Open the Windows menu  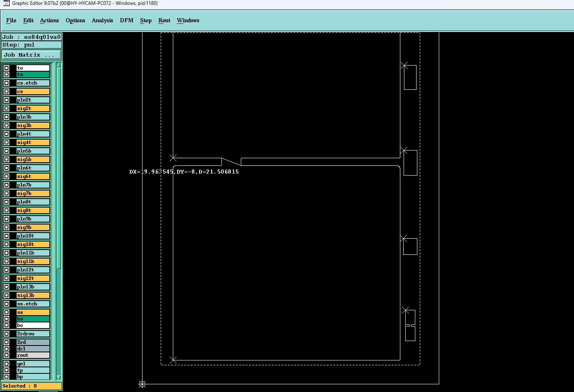[x=188, y=20]
